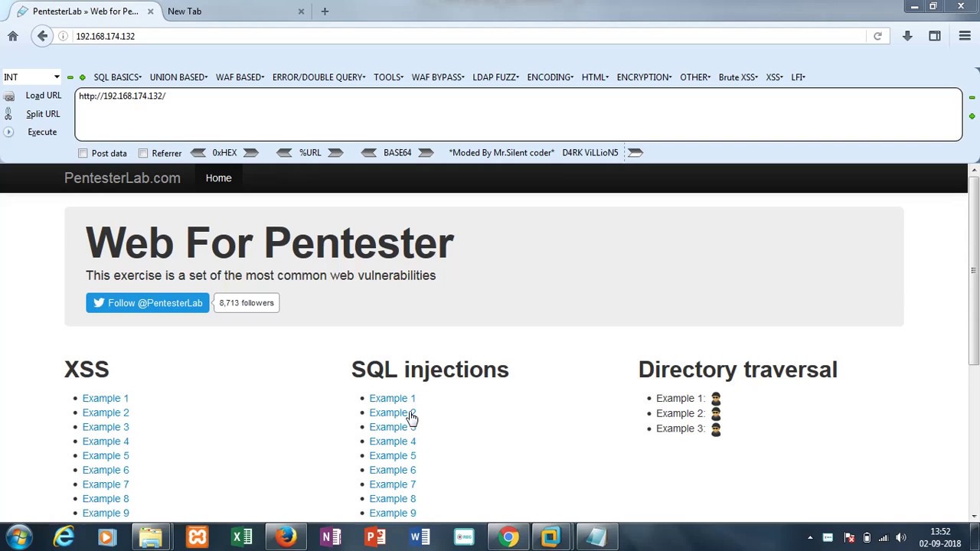Click the %URL decode left arrow

(284, 153)
